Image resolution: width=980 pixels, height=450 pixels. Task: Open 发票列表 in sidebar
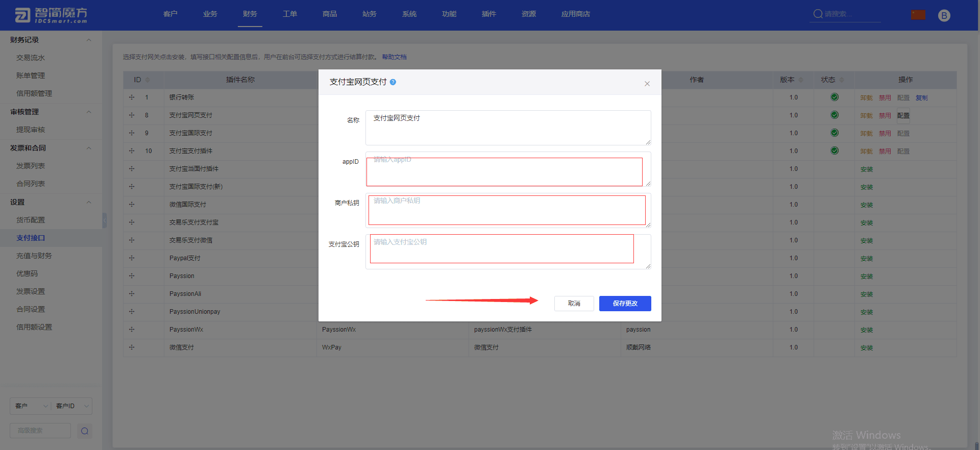[31, 166]
